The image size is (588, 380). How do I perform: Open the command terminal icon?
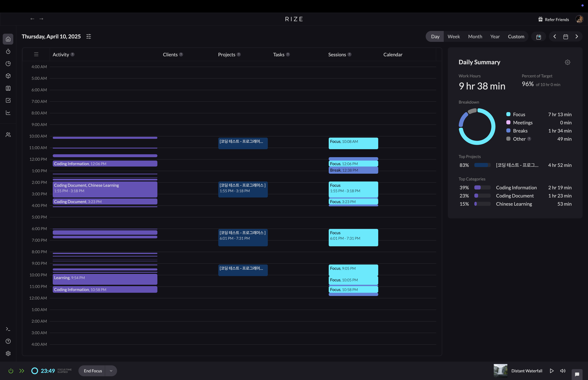tap(8, 329)
